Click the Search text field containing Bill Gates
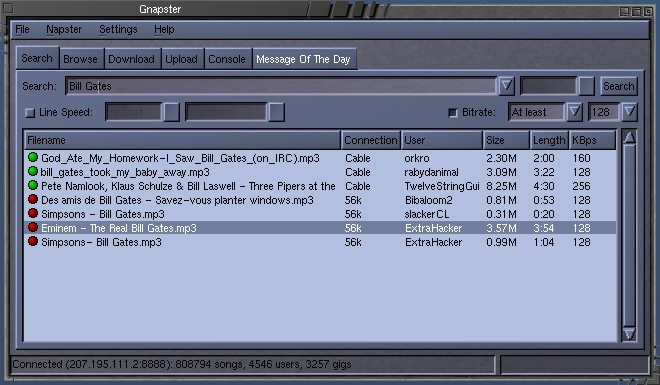 coord(281,86)
